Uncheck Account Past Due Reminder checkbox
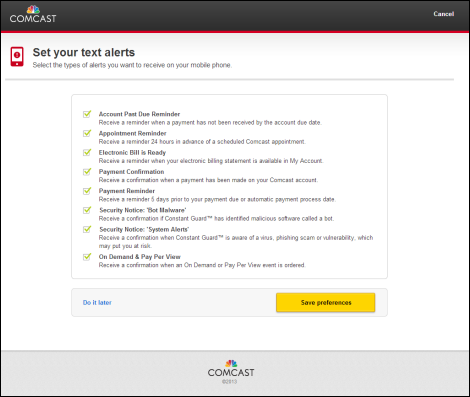470x397 pixels. (87, 114)
